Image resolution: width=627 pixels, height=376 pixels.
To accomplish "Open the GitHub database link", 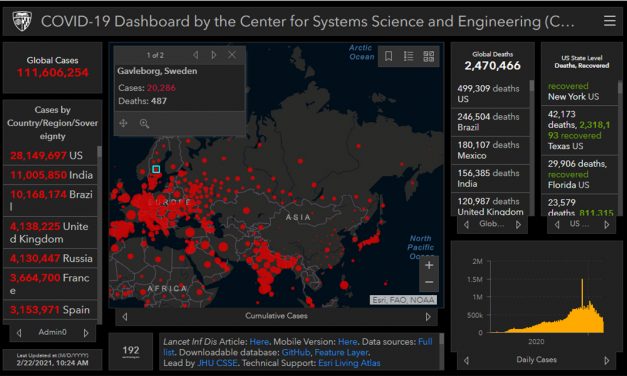I will (296, 352).
